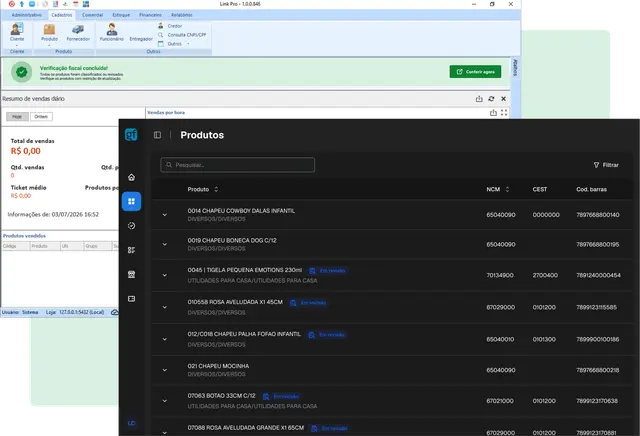
Task: Click the red circular quick-access icon
Action: [x=12, y=4]
